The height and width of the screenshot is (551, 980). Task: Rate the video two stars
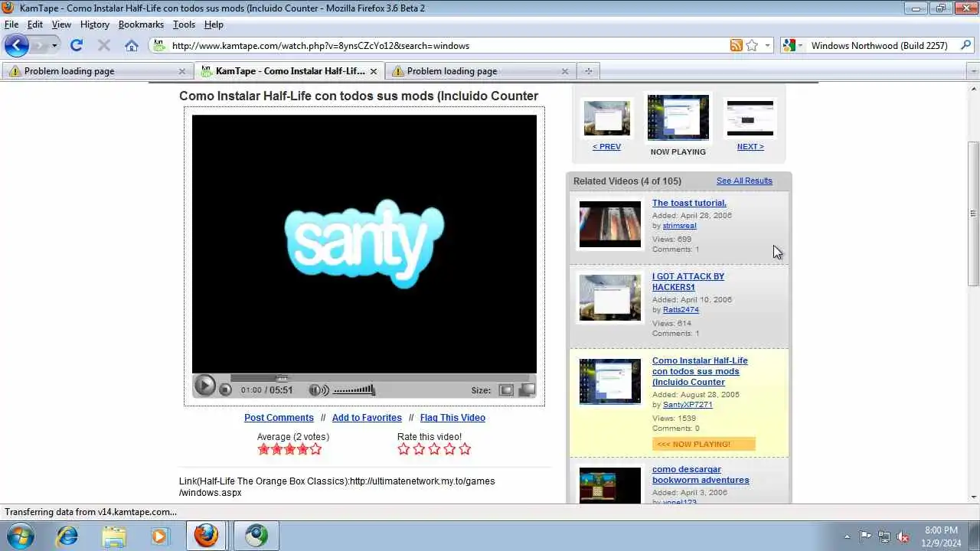point(419,449)
